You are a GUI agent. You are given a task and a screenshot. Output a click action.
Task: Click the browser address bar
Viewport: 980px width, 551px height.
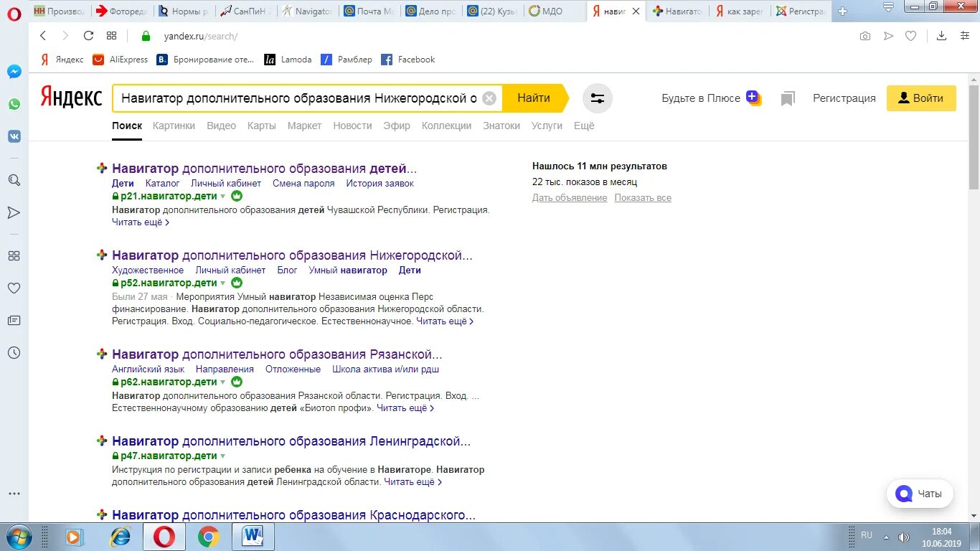[495, 36]
